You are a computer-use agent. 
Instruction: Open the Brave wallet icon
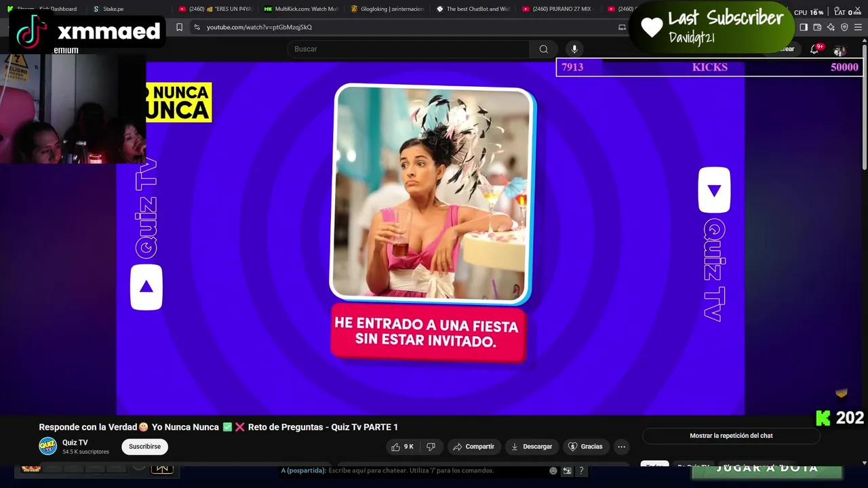click(x=817, y=27)
